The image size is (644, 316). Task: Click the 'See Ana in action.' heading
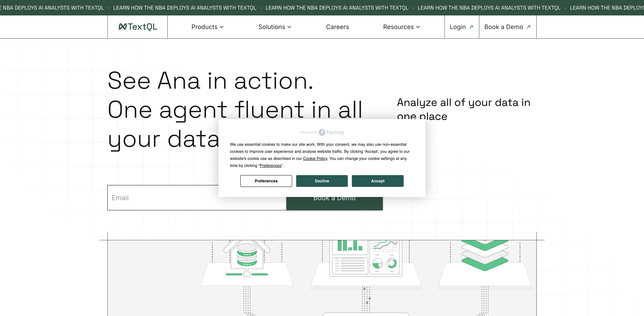coord(210,81)
